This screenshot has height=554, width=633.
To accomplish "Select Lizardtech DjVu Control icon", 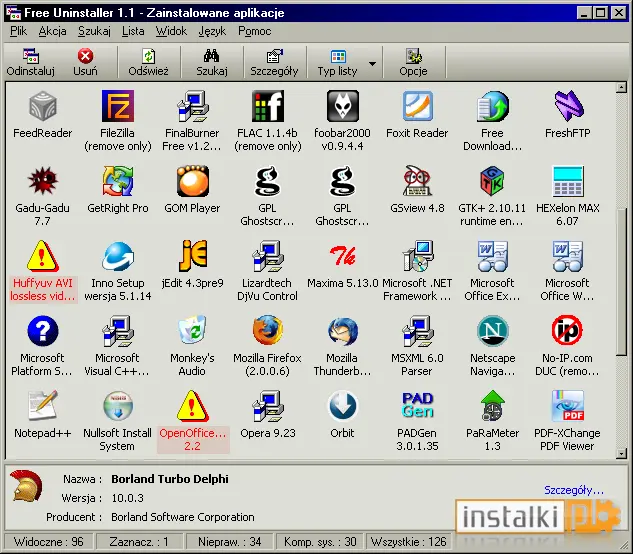I will click(x=268, y=256).
